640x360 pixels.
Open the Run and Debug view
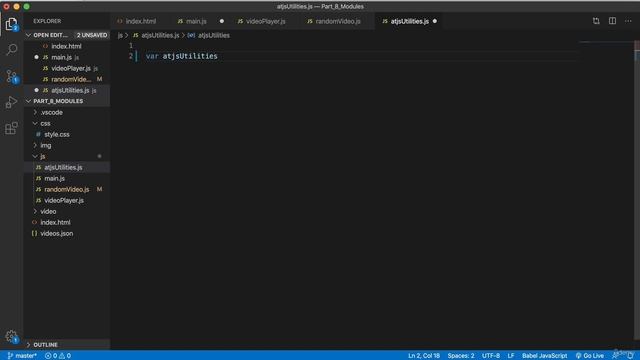[x=11, y=102]
